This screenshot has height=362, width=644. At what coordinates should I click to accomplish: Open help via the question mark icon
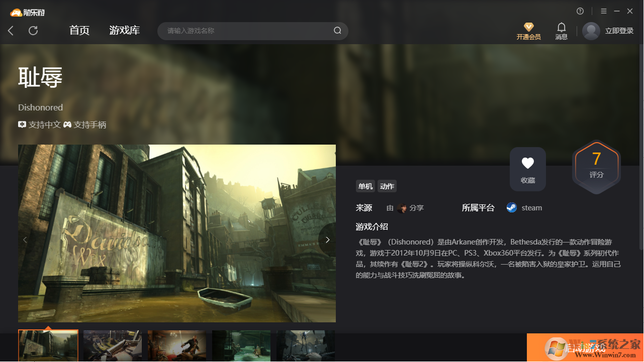tap(580, 11)
